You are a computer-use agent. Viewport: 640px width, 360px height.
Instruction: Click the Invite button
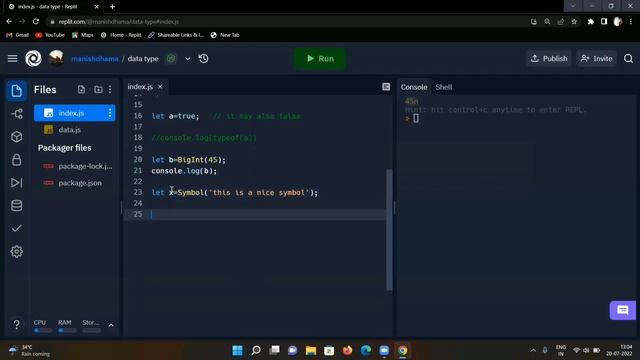(596, 59)
